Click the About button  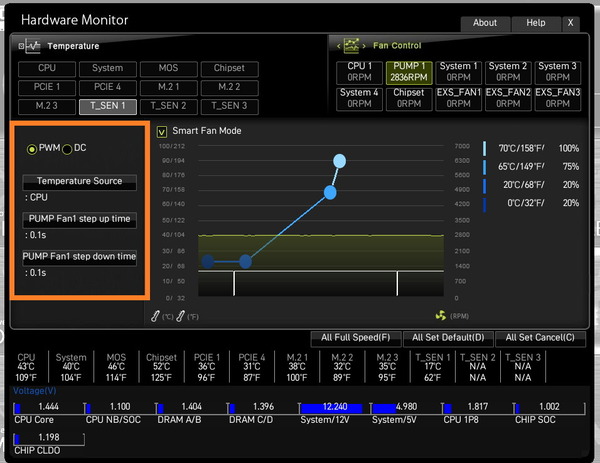[485, 24]
